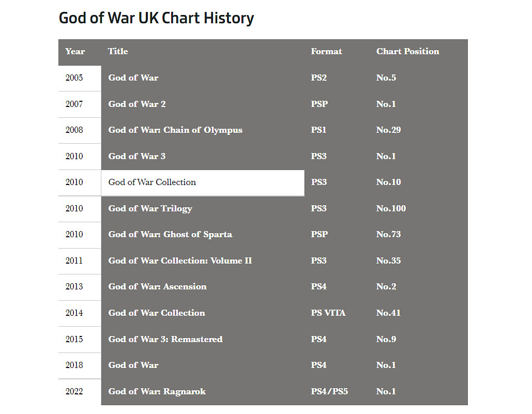The width and height of the screenshot is (532, 414).
Task: Click the 2005 year cell
Action: [74, 78]
